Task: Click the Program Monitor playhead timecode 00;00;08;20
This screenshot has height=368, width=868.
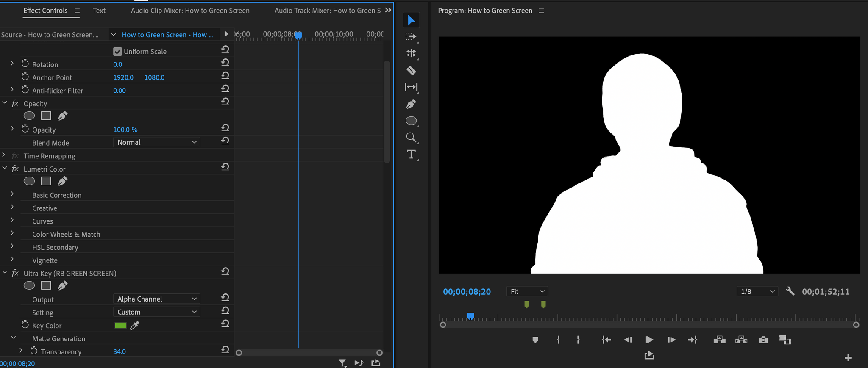Action: coord(467,291)
